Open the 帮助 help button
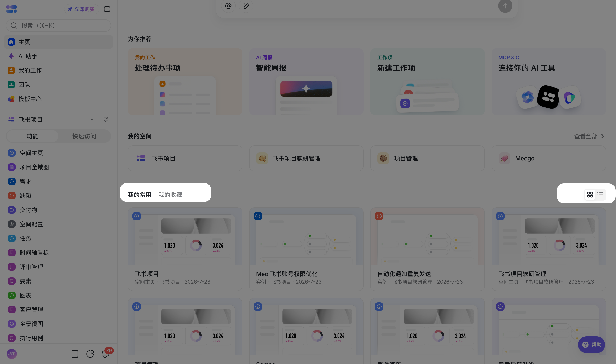 pyautogui.click(x=591, y=345)
